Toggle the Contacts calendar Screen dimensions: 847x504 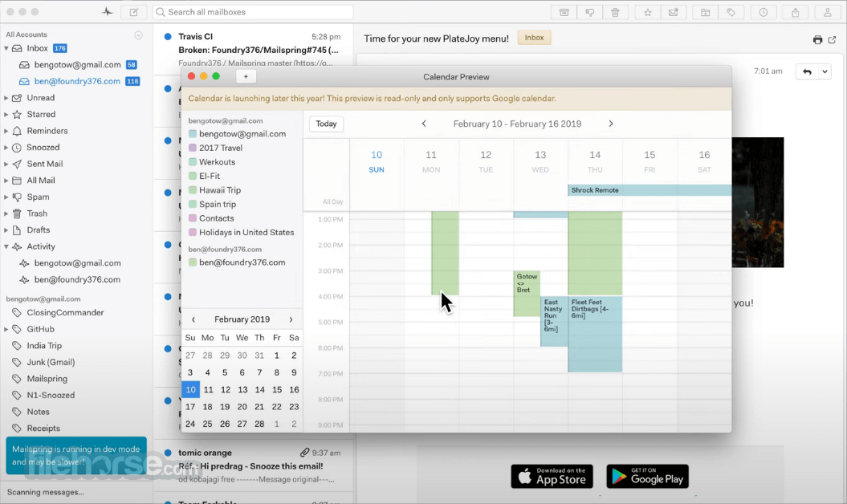(193, 218)
